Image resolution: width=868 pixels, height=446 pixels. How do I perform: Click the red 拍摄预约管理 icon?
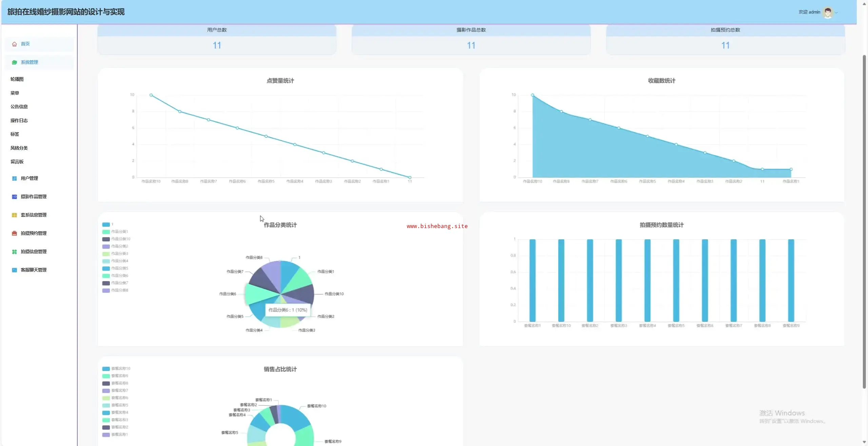click(x=14, y=234)
